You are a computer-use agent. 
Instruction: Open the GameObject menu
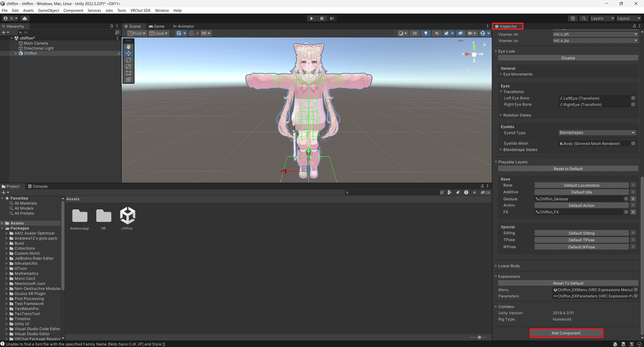click(x=49, y=10)
